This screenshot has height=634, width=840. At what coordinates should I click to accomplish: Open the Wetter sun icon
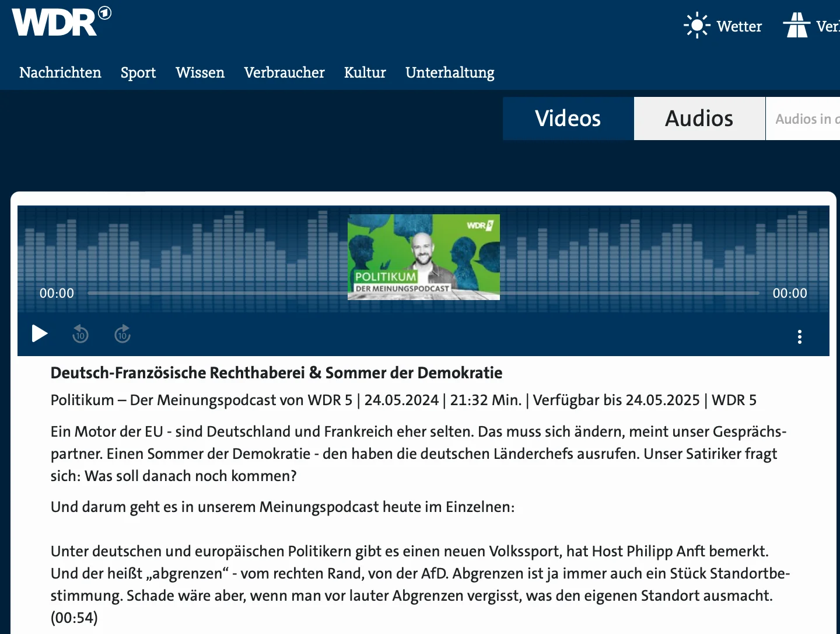pyautogui.click(x=696, y=26)
